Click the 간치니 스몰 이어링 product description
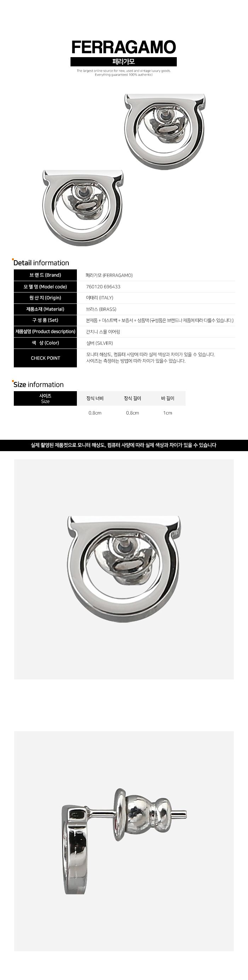This screenshot has height=980, width=248. click(x=103, y=332)
